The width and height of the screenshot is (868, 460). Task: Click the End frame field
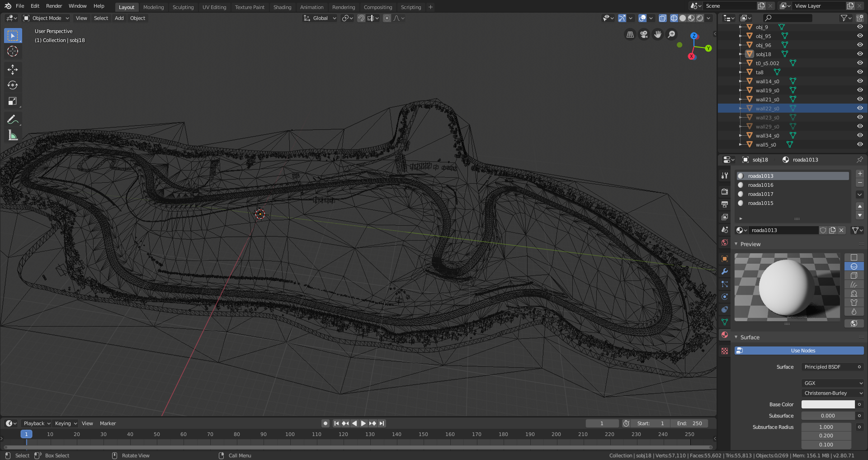point(689,423)
